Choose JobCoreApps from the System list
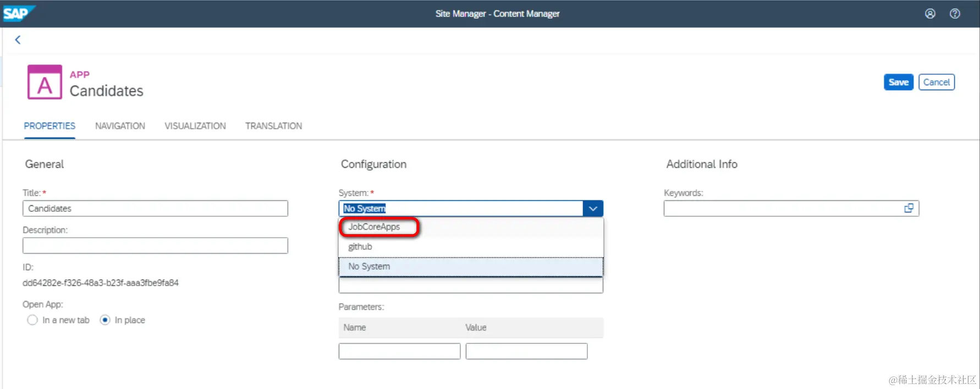The width and height of the screenshot is (980, 389). point(471,227)
